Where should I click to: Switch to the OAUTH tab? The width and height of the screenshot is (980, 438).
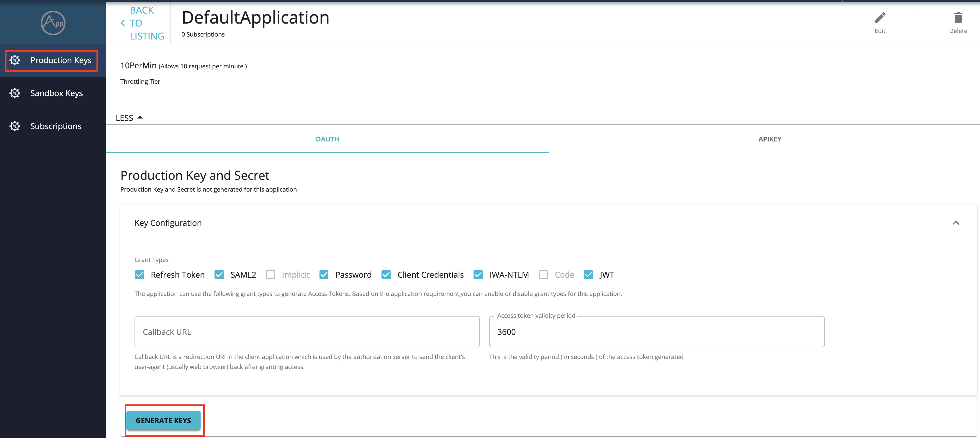click(x=327, y=139)
